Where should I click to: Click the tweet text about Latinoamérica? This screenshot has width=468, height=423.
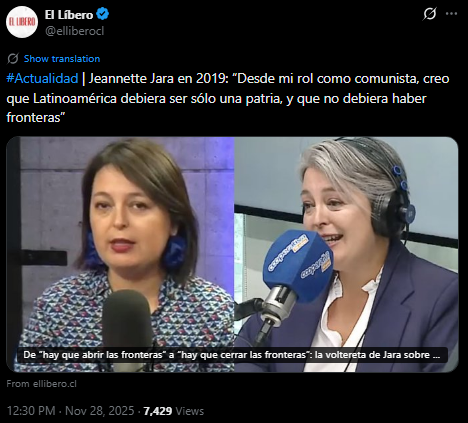point(228,98)
